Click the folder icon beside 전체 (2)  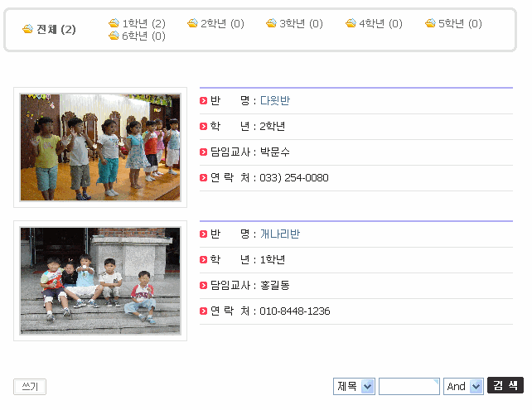tap(28, 29)
